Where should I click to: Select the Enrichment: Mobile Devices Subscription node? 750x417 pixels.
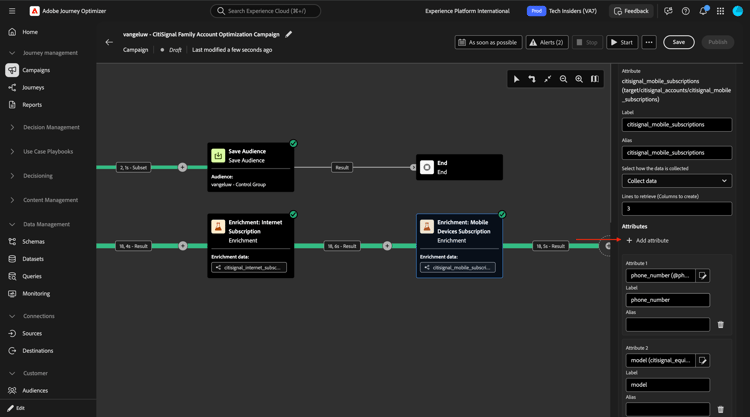(459, 246)
